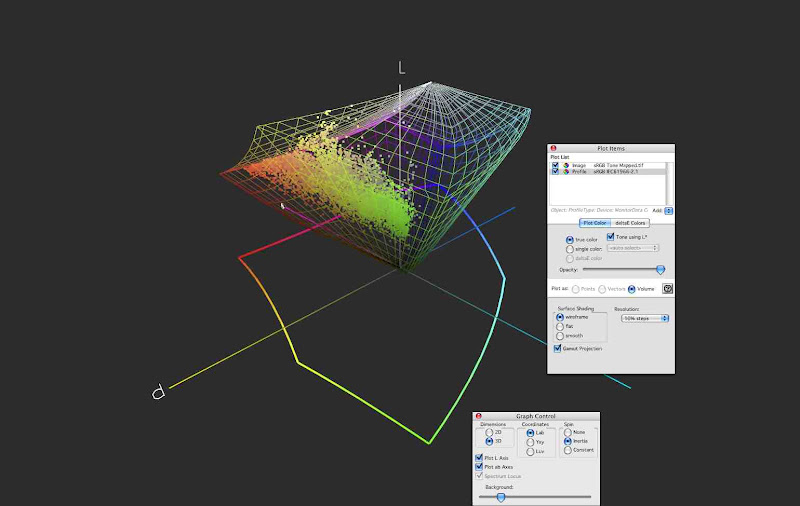Click the L axis label in the graph
The width and height of the screenshot is (800, 506).
pyautogui.click(x=402, y=68)
